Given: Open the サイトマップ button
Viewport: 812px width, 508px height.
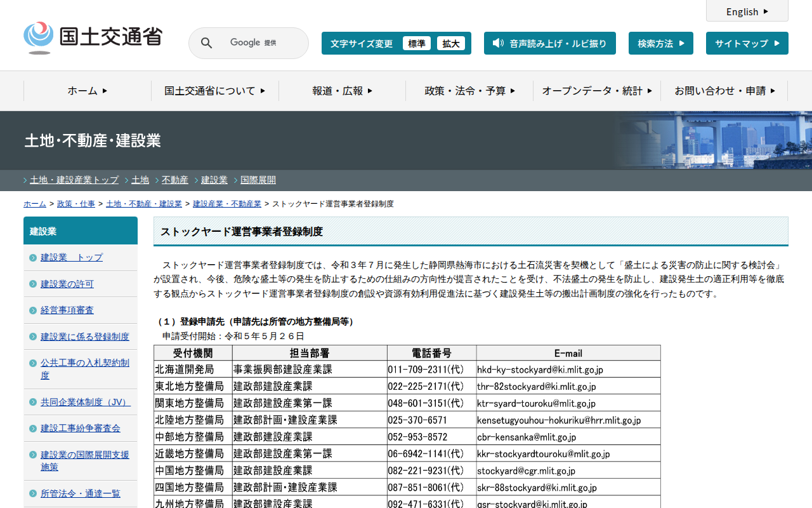Looking at the screenshot, I should pos(747,43).
